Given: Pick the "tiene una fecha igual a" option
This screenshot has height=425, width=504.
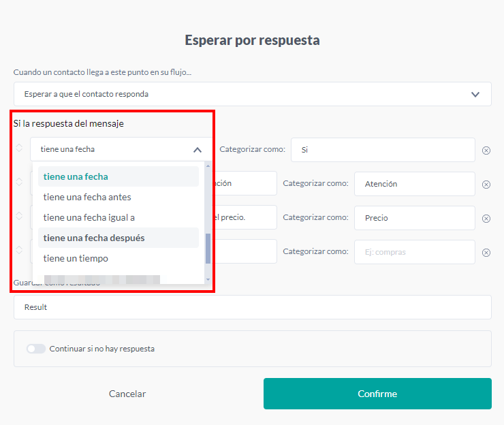Looking at the screenshot, I should [x=89, y=217].
